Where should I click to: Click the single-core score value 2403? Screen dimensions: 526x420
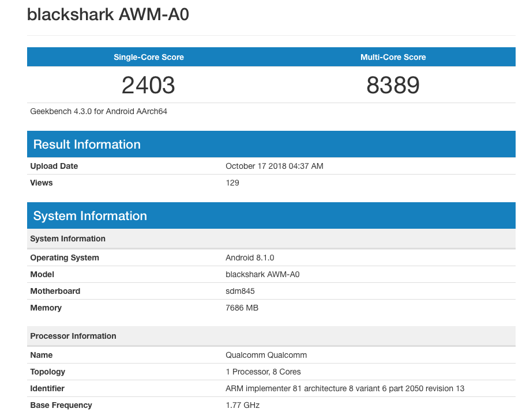[x=148, y=85]
